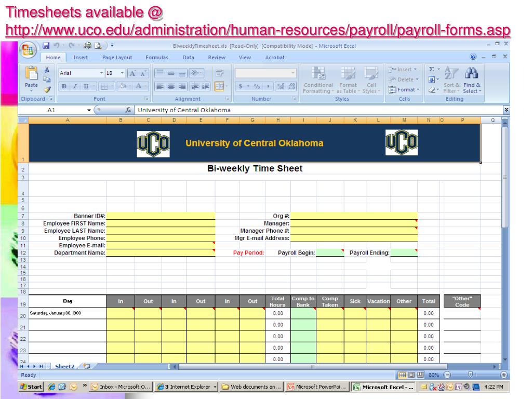Image resolution: width=532 pixels, height=399 pixels.
Task: Activate the Format Painter brush
Action: (x=47, y=89)
